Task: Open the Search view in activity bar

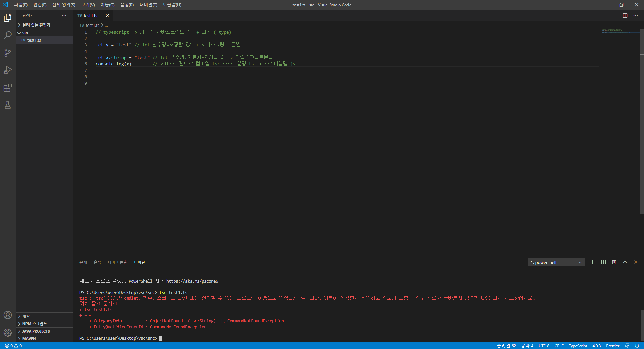Action: [8, 35]
